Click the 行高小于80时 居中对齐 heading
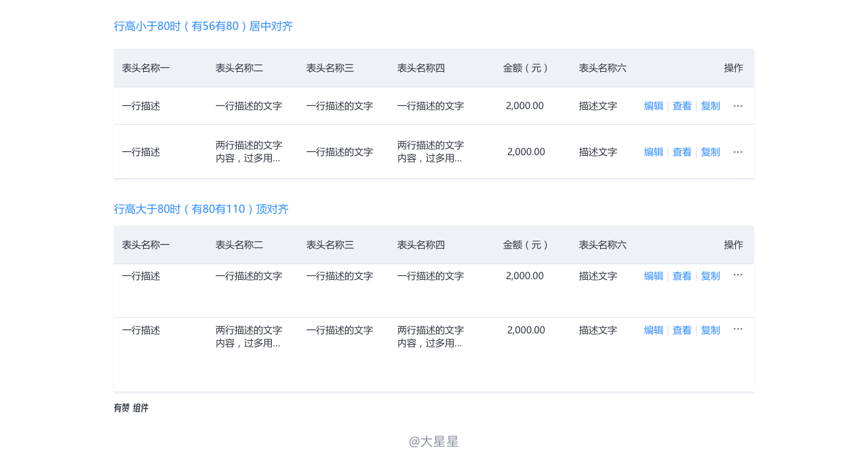The image size is (868, 473). tap(203, 26)
